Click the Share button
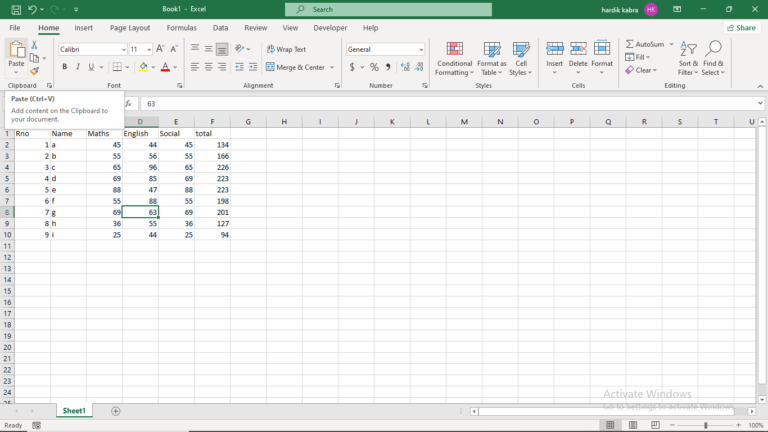Image resolution: width=768 pixels, height=432 pixels. point(742,28)
